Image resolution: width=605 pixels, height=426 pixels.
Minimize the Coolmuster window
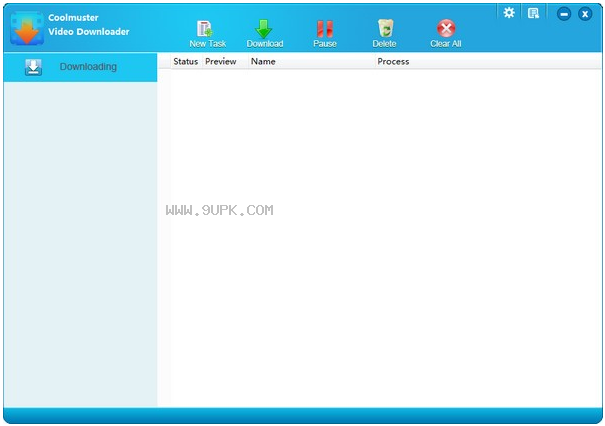(564, 14)
